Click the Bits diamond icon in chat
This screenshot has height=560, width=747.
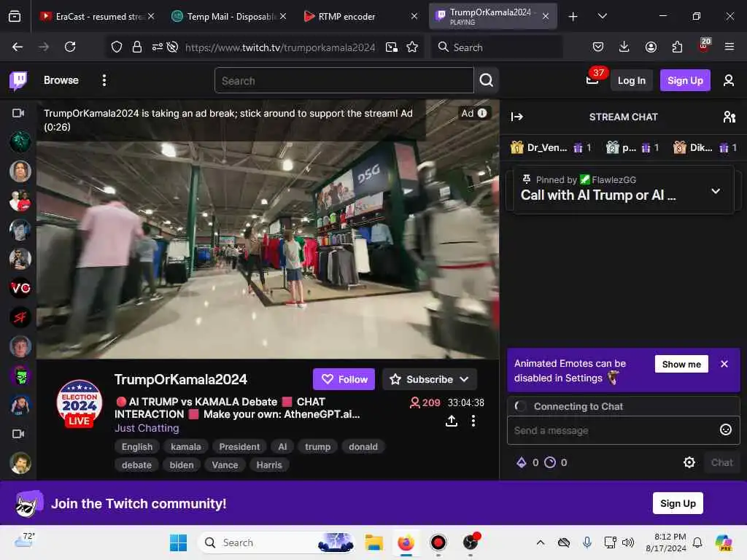[521, 462]
